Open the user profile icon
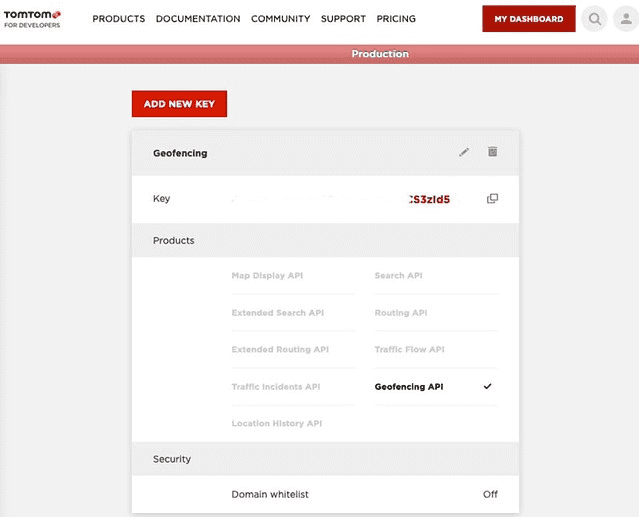This screenshot has height=517, width=639. click(x=626, y=19)
